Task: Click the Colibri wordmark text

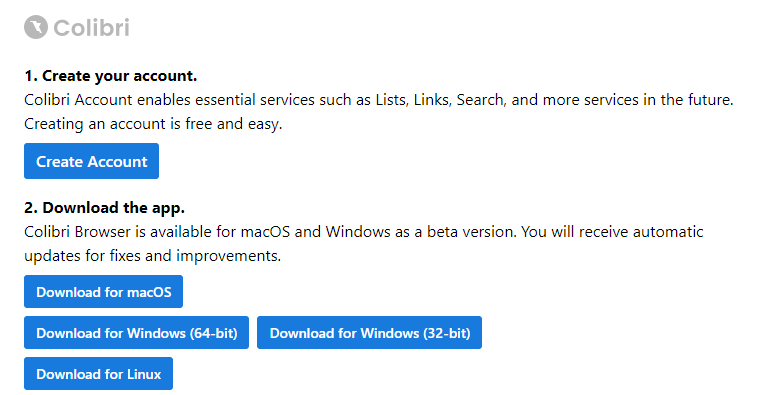Action: coord(91,28)
